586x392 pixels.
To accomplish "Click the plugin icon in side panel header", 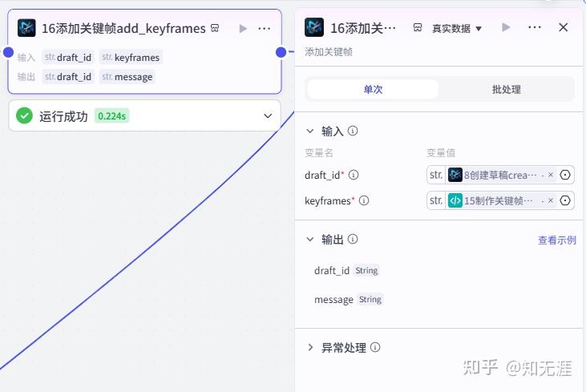I will [314, 27].
